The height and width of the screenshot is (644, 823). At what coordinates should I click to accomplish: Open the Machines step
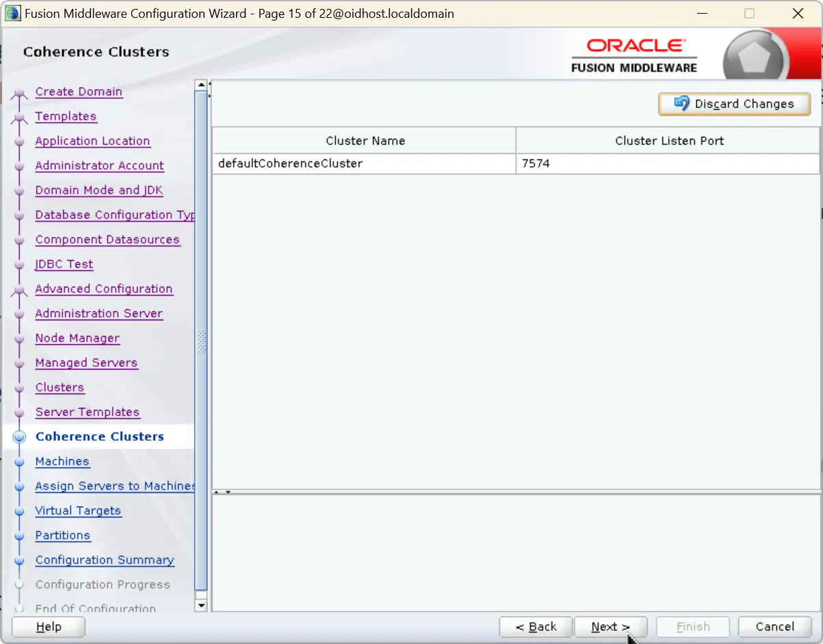click(x=62, y=461)
